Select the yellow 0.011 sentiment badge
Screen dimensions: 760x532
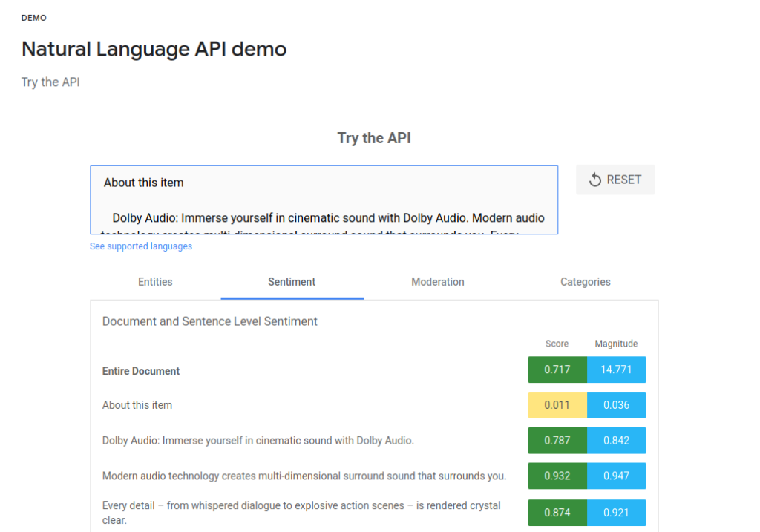point(557,404)
